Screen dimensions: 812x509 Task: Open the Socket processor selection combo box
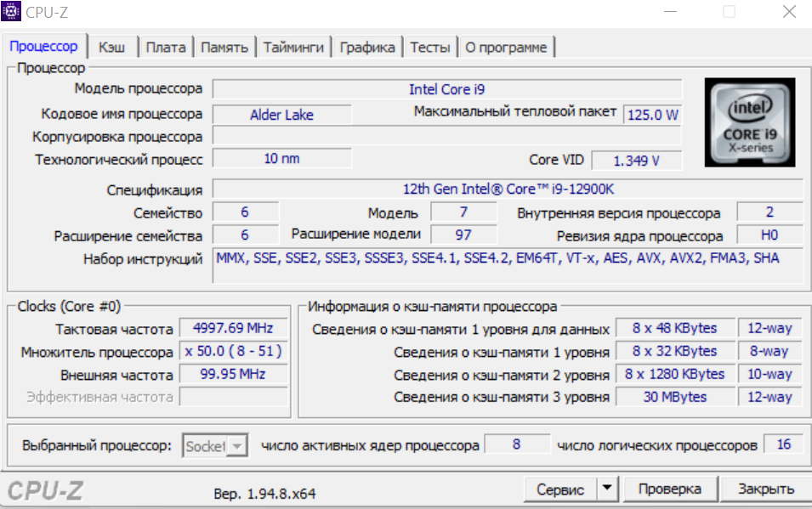215,445
